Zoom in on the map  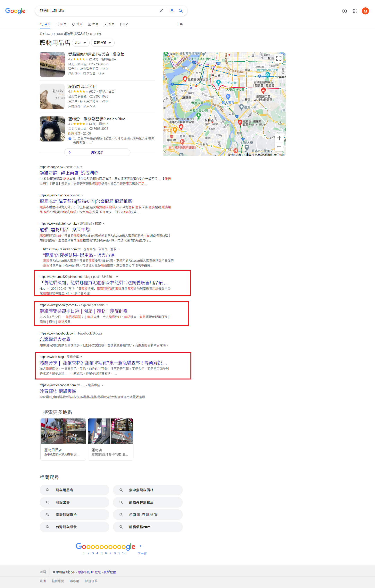pyautogui.click(x=279, y=138)
